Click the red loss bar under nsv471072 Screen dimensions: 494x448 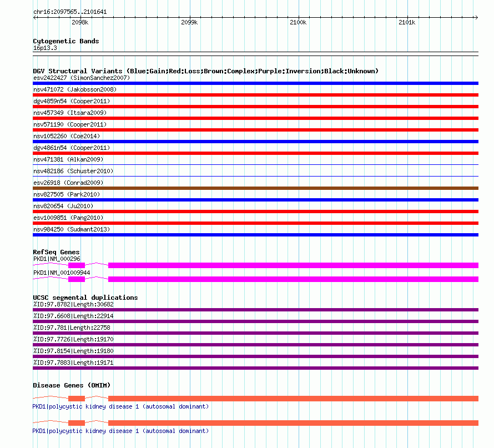point(255,95)
